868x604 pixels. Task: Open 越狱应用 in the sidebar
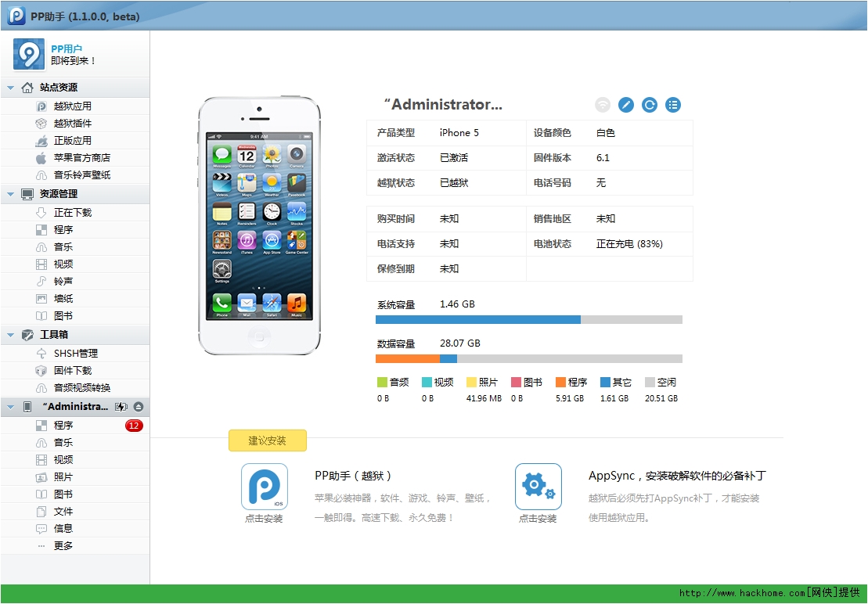tap(74, 106)
